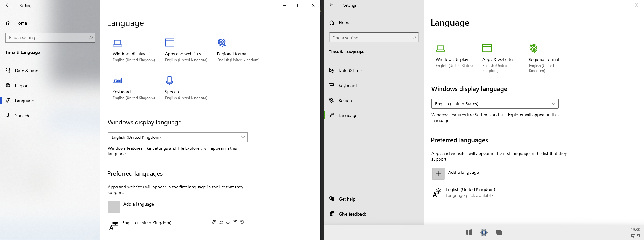The image size is (644, 240).
Task: Open Speech in left Settings sidebar
Action: 50,116
